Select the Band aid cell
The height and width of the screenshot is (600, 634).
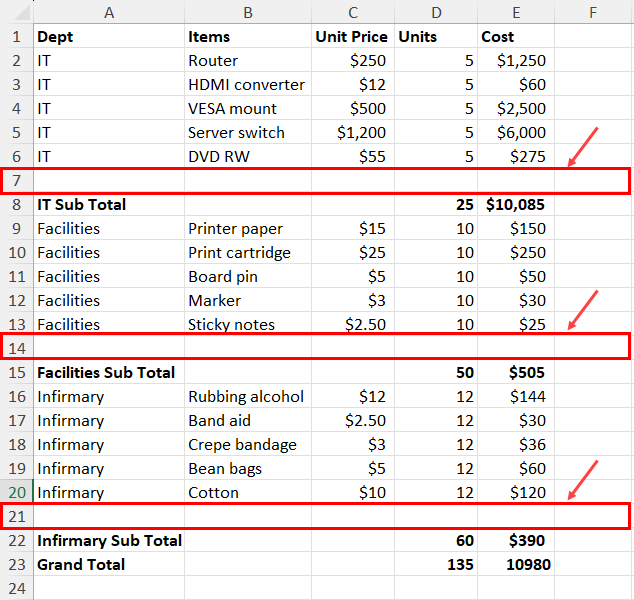click(x=248, y=420)
